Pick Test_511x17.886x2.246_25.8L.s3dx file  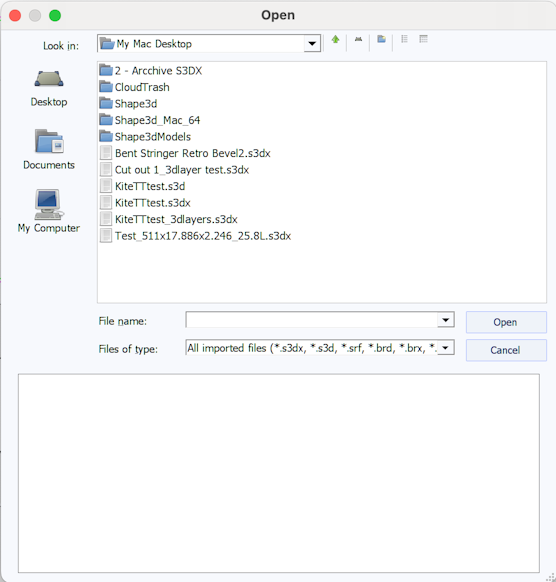pos(196,236)
